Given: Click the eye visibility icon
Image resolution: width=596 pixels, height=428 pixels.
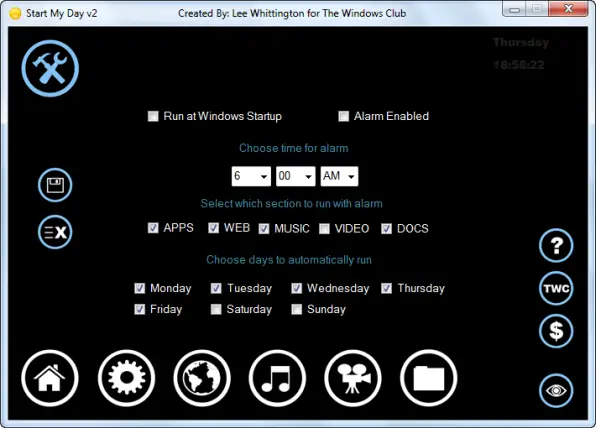Looking at the screenshot, I should pyautogui.click(x=556, y=391).
